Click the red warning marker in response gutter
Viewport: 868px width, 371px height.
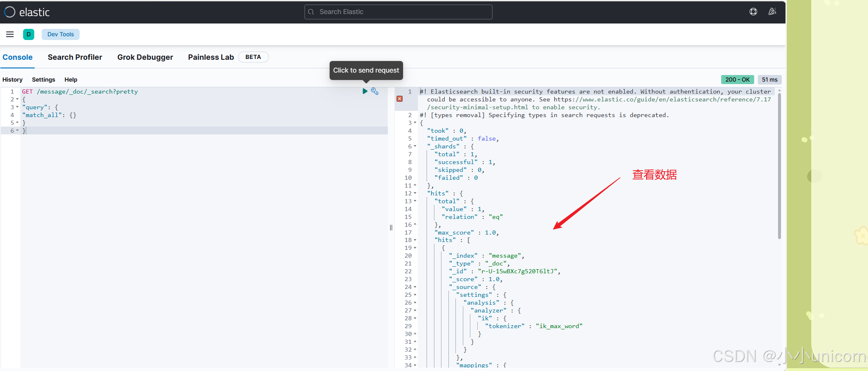[x=399, y=99]
